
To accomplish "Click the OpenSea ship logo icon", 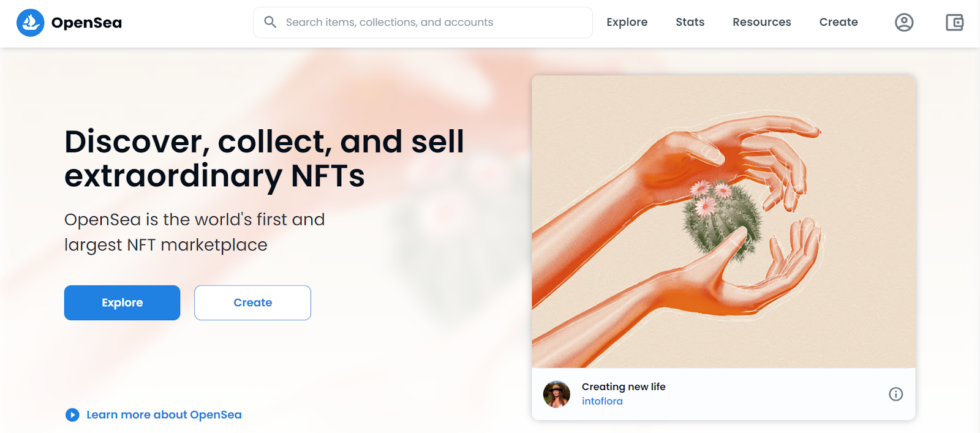I will [30, 23].
